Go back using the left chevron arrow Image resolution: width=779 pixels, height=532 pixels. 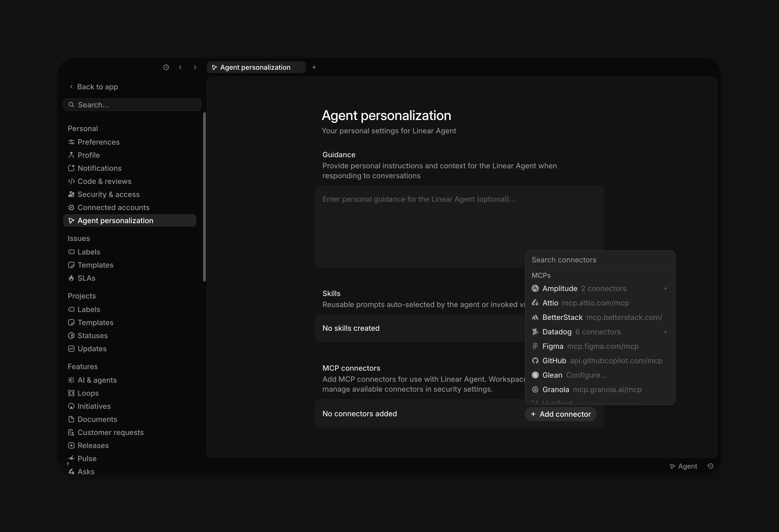(x=180, y=67)
